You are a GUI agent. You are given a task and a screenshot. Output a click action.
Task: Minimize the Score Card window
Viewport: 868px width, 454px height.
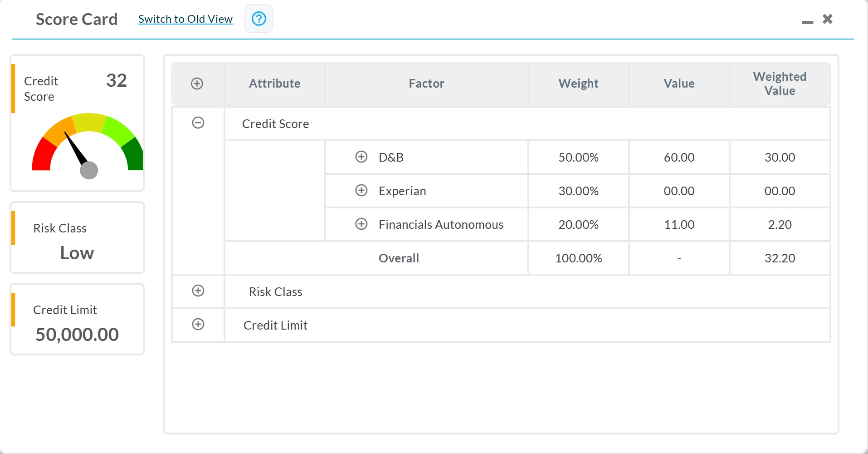(807, 22)
